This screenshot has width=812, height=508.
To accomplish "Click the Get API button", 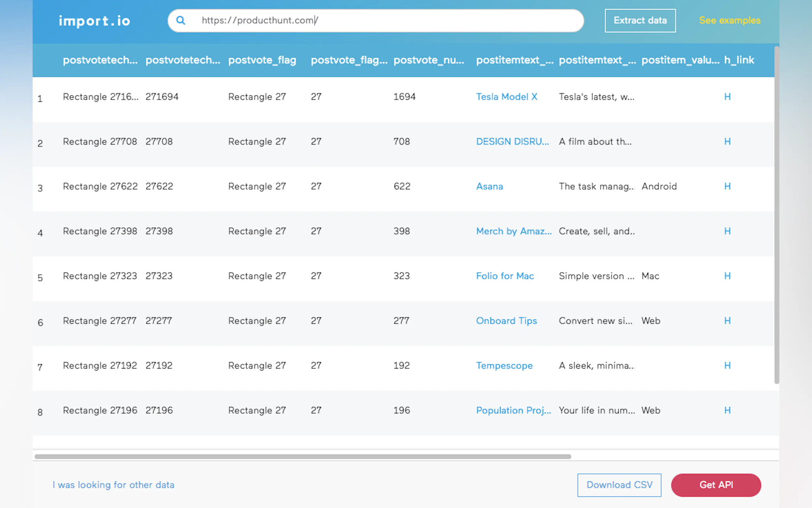I will pos(716,485).
